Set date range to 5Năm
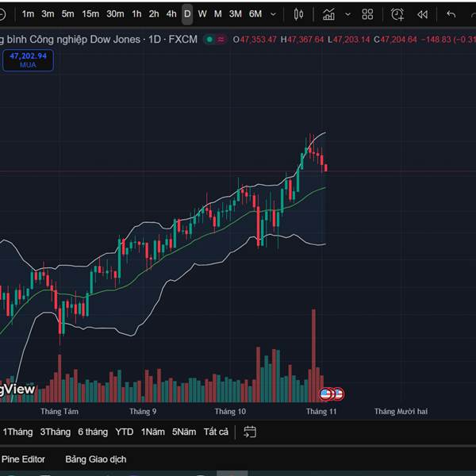This screenshot has height=476, width=476. point(184,432)
